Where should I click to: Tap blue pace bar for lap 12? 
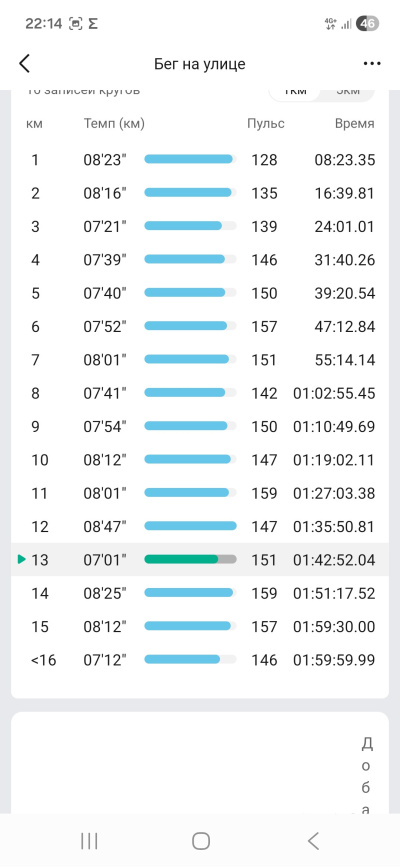pos(190,526)
